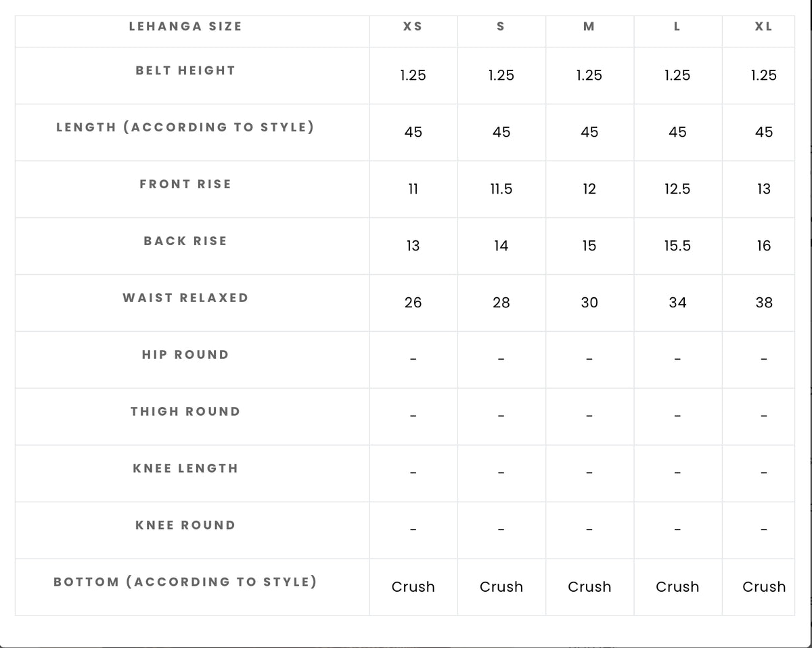Click the LEHANGA SIZE header cell

click(x=185, y=26)
